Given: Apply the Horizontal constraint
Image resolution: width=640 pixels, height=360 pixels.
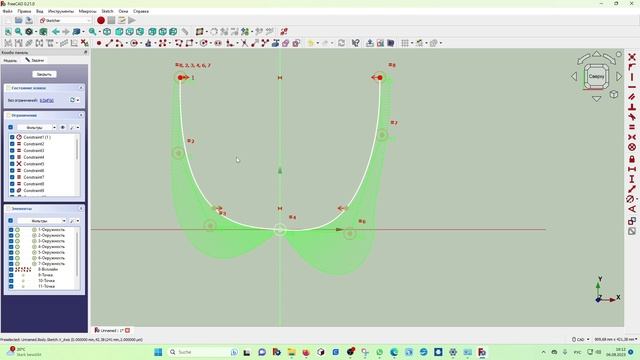Looking at the screenshot, I should tap(632, 87).
